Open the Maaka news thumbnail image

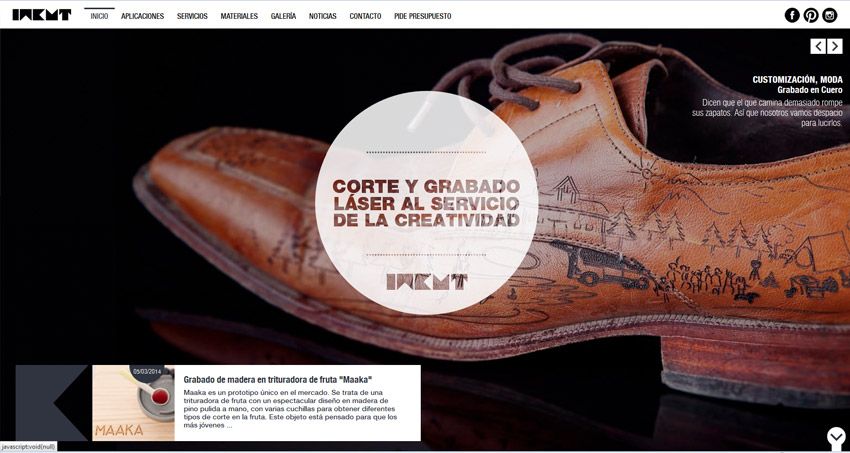[x=133, y=403]
